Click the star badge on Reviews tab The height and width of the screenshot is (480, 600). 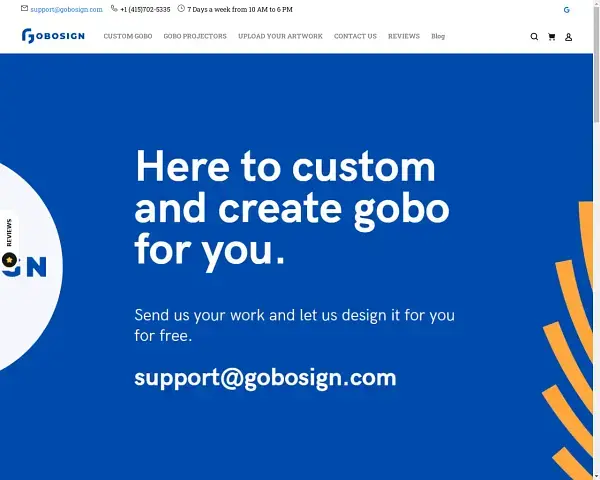tap(9, 260)
